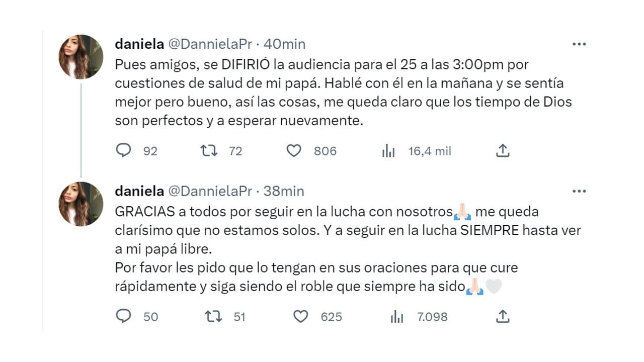Viewport: 644px width, 362px height.
Task: Open daniela's profile picture on first tweet
Action: 80,57
